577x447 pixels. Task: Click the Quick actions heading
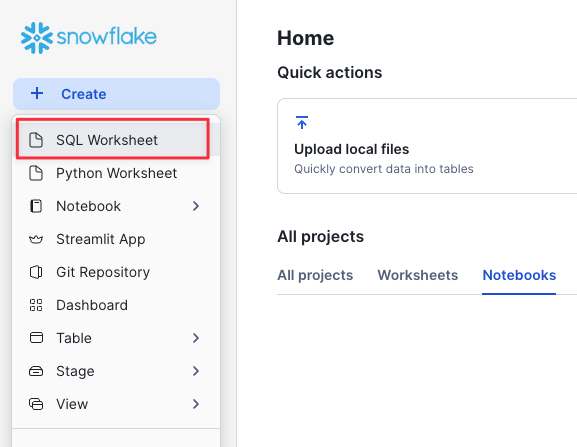[x=329, y=72]
